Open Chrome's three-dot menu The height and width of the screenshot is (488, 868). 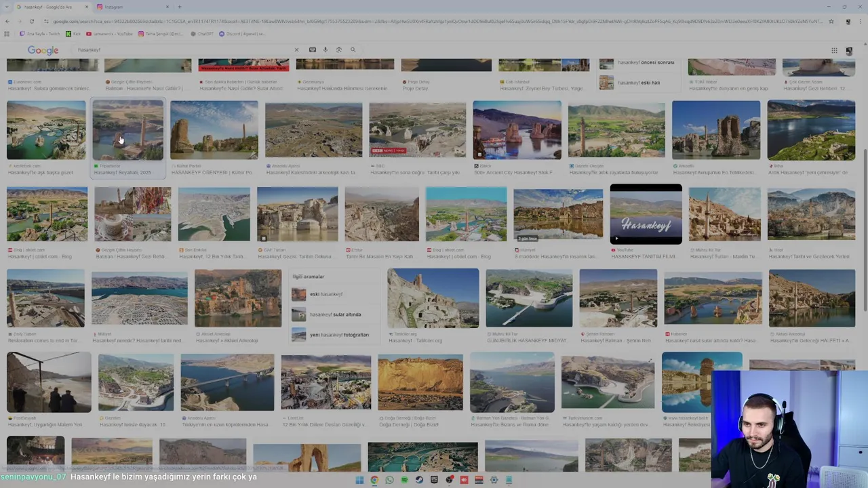(x=861, y=21)
